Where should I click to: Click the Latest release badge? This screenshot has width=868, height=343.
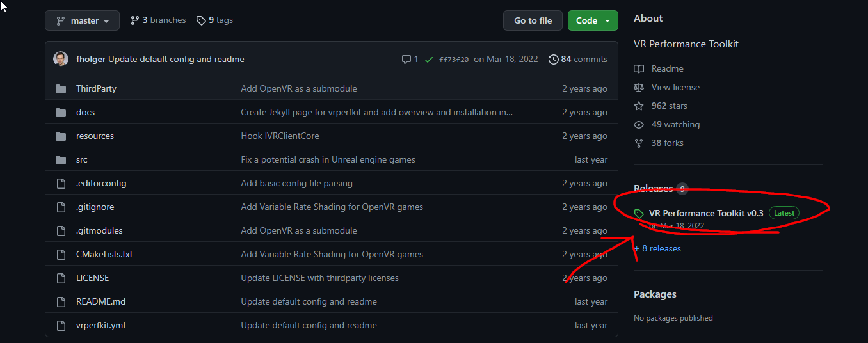pyautogui.click(x=784, y=213)
